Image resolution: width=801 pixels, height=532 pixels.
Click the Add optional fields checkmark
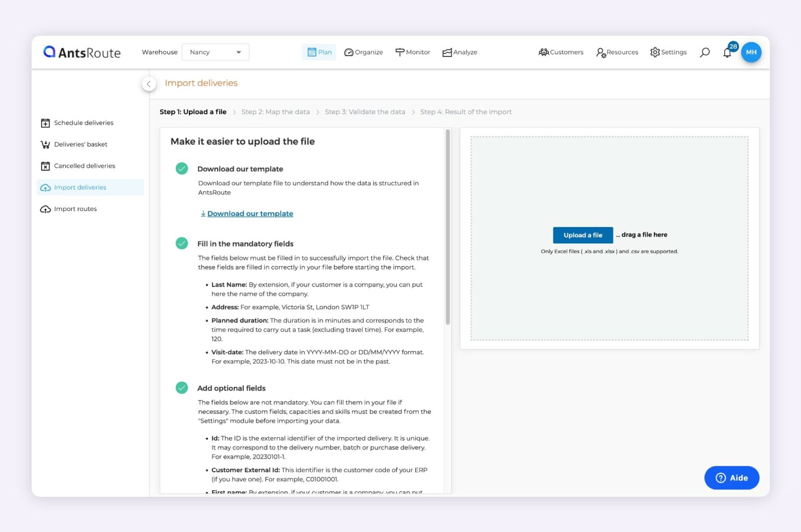pyautogui.click(x=181, y=388)
